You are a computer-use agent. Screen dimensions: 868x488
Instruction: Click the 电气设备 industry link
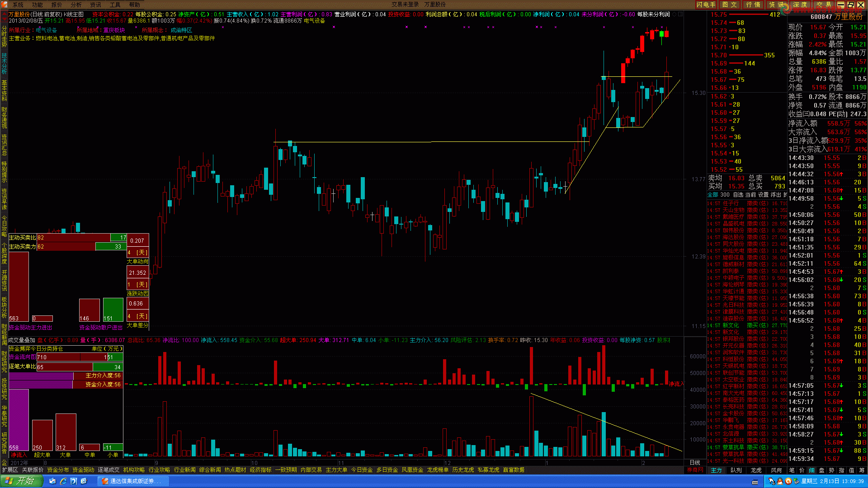[x=47, y=30]
